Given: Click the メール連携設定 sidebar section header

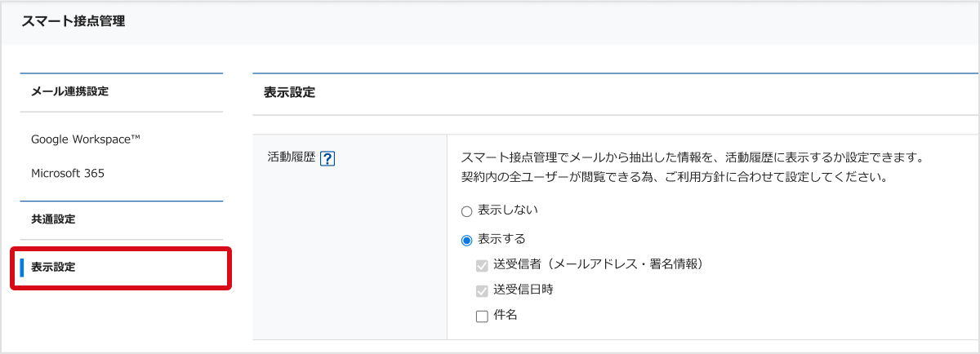Looking at the screenshot, I should (x=69, y=91).
